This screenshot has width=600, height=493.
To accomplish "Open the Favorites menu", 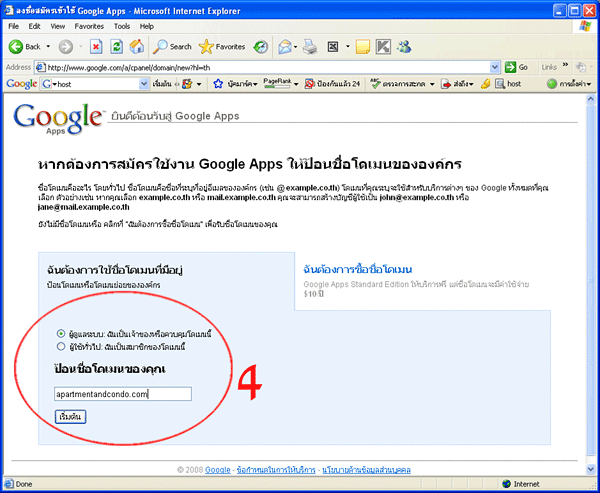I will pos(89,26).
